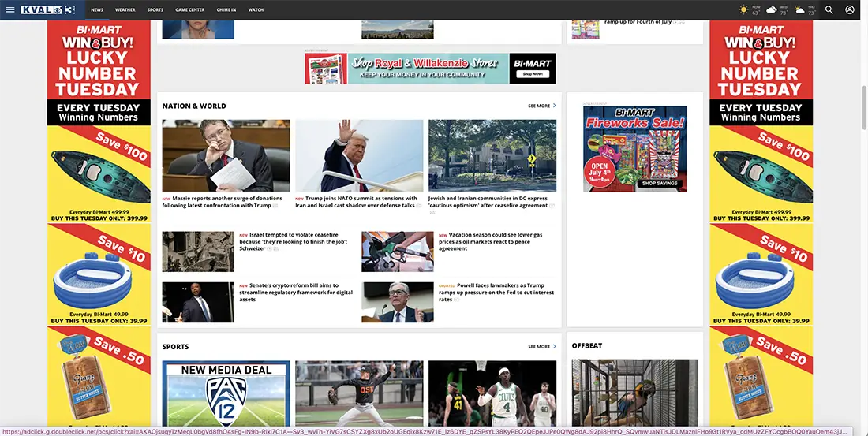Screen dimensions: 868x436
Task: Open the Chime In menu
Action: tap(226, 10)
